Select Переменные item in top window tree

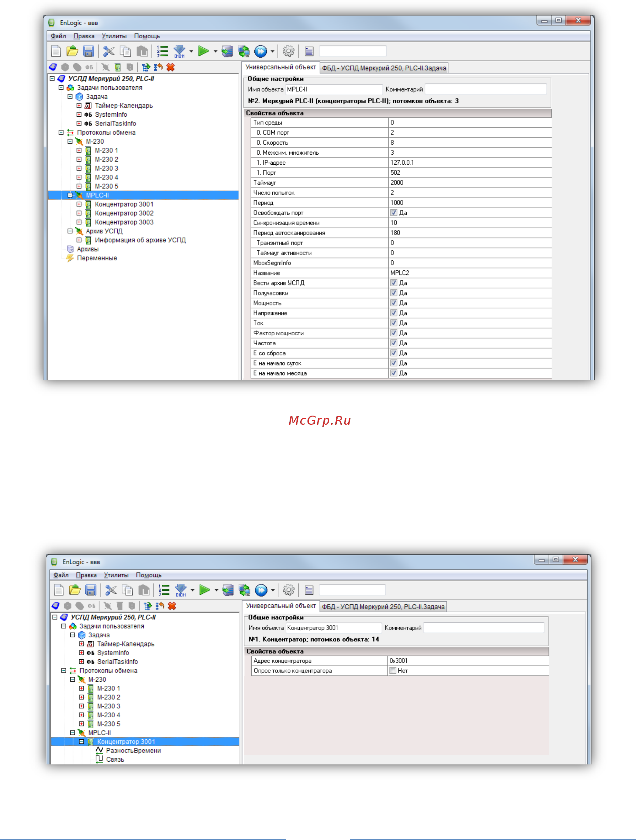point(97,258)
